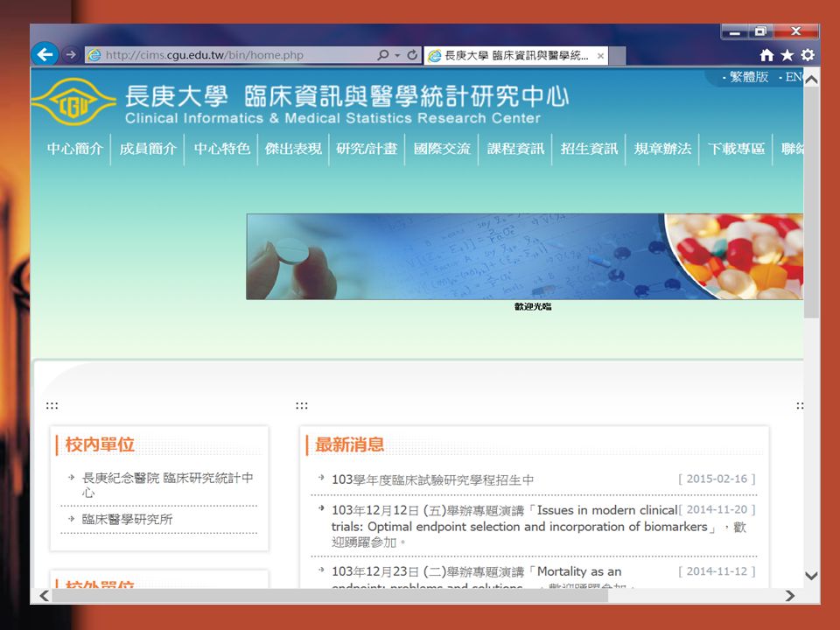
Task: Click the vertical scrollbar up arrow
Action: [811, 80]
